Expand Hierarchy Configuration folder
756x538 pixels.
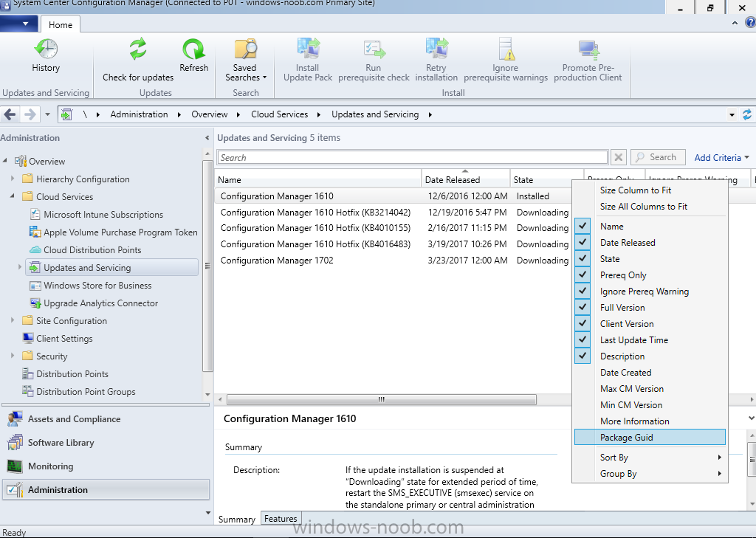pos(13,179)
